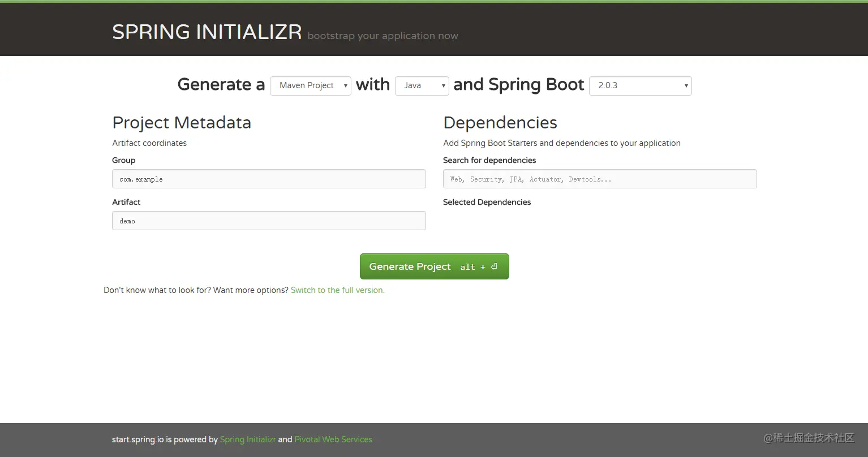Image resolution: width=868 pixels, height=457 pixels.
Task: Open the Spring Initializr footer link
Action: coord(248,439)
